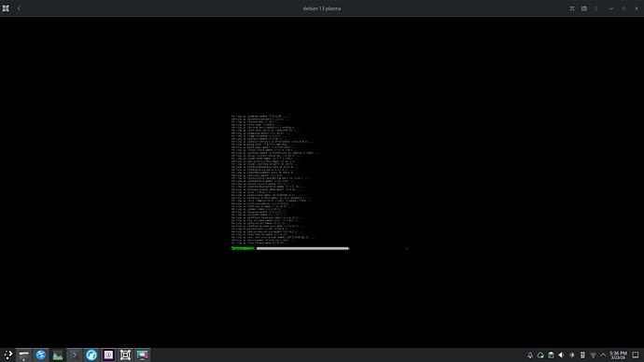644x362 pixels.
Task: Open the screen brightness tray icon
Action: tap(572, 355)
